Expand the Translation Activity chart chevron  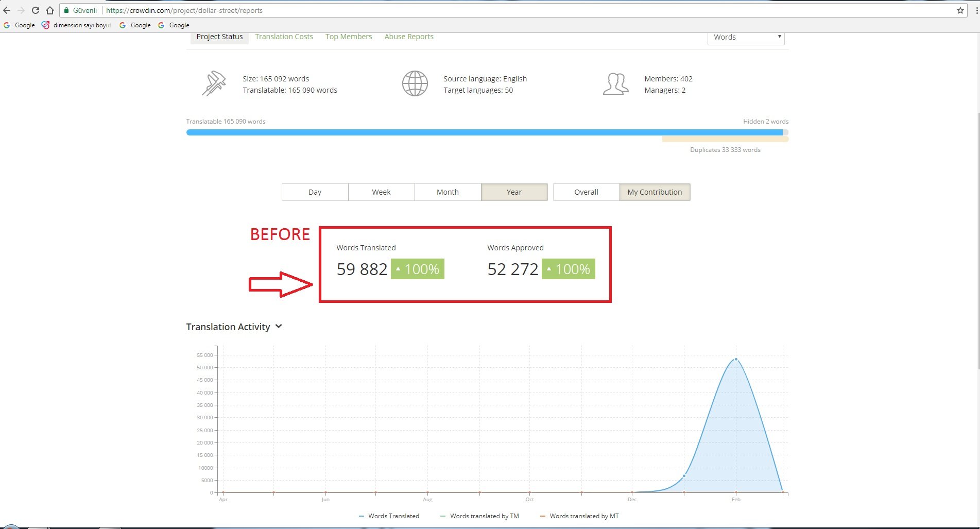(x=279, y=327)
